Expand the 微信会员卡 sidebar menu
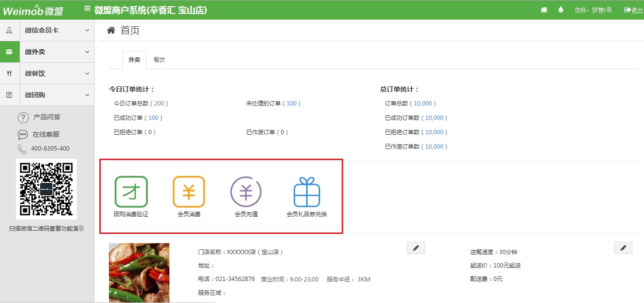This screenshot has width=644, height=303. (x=47, y=30)
